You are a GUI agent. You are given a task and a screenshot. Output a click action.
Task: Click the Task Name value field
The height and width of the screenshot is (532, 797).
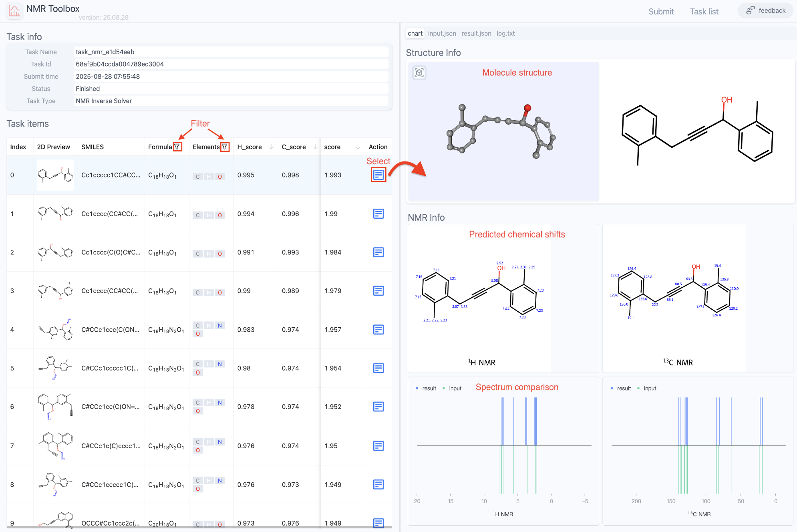point(231,52)
